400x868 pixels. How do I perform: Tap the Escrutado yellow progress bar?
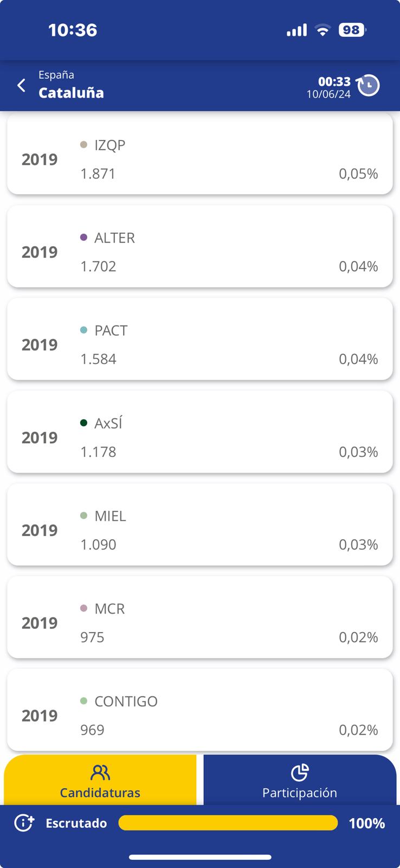[x=228, y=823]
